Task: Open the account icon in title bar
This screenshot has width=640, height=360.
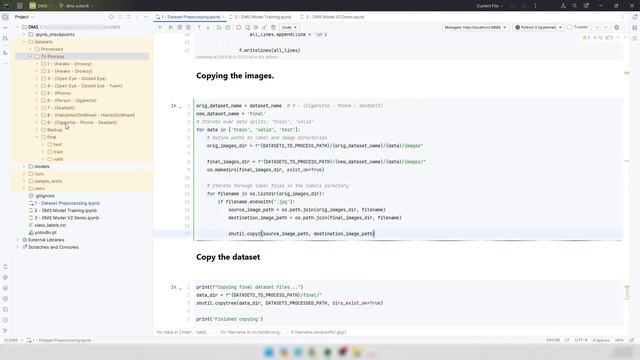Action: [x=563, y=6]
